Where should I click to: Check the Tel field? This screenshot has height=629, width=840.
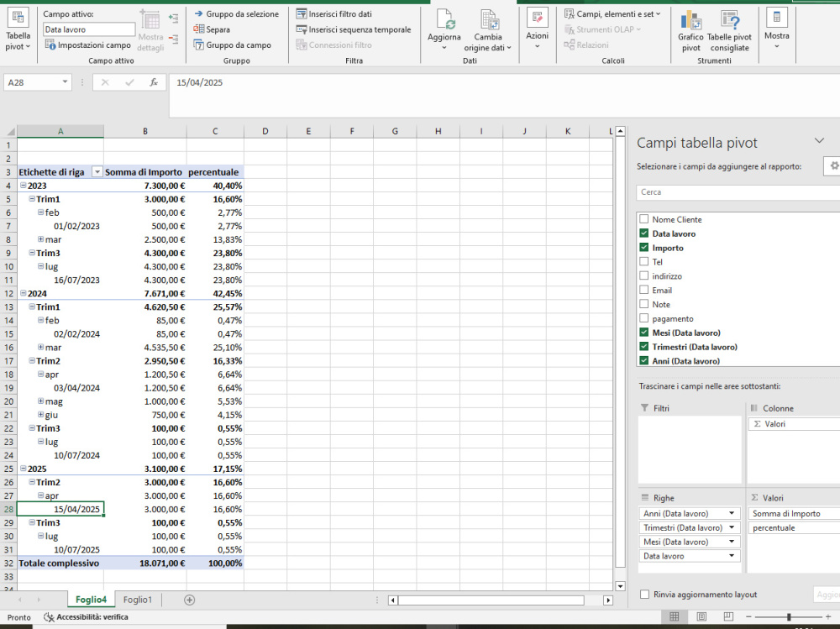coord(644,261)
